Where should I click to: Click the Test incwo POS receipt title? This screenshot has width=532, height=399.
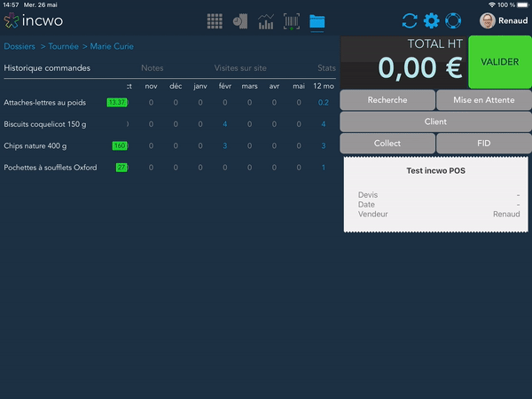click(x=435, y=170)
